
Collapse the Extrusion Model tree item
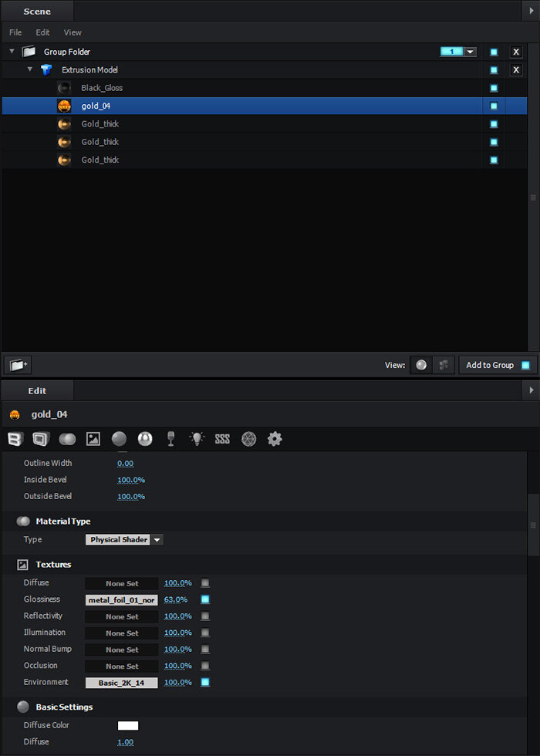click(x=30, y=69)
